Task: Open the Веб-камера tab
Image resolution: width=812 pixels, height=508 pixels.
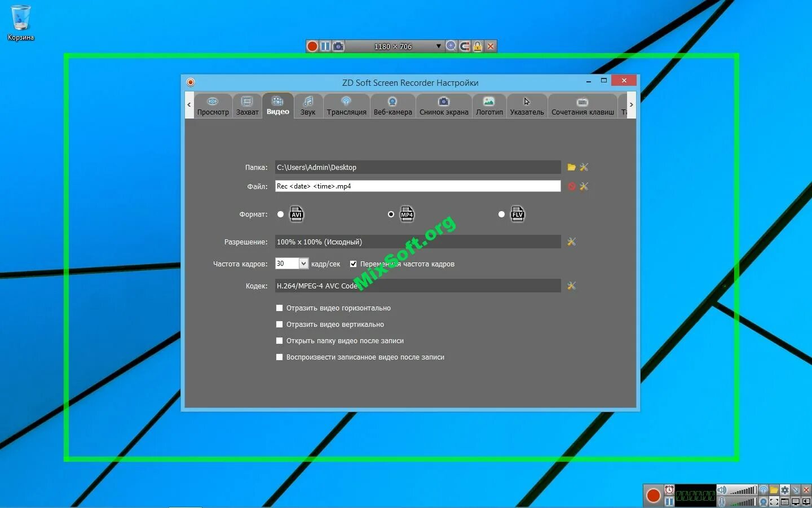Action: pyautogui.click(x=392, y=106)
